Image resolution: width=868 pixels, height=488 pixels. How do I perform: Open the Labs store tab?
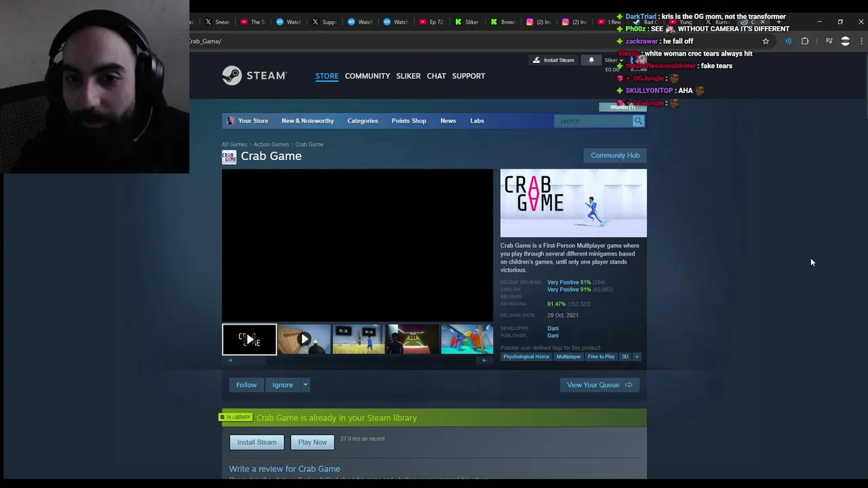pyautogui.click(x=477, y=121)
